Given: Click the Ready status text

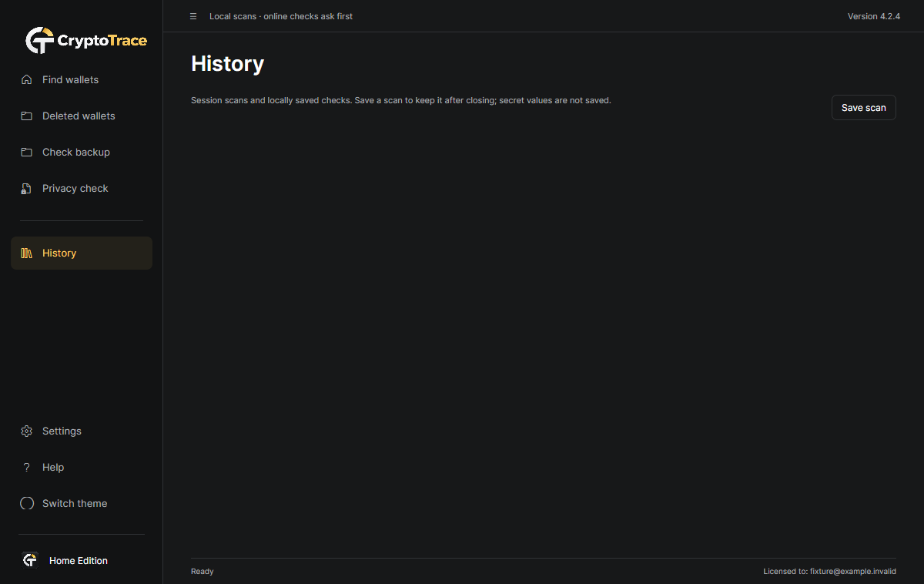Looking at the screenshot, I should pyautogui.click(x=203, y=572).
